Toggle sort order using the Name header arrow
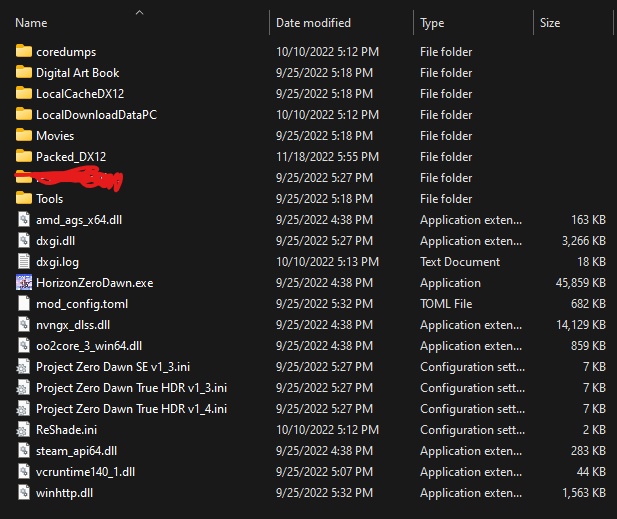Viewport: 617px width, 519px height. [x=139, y=13]
